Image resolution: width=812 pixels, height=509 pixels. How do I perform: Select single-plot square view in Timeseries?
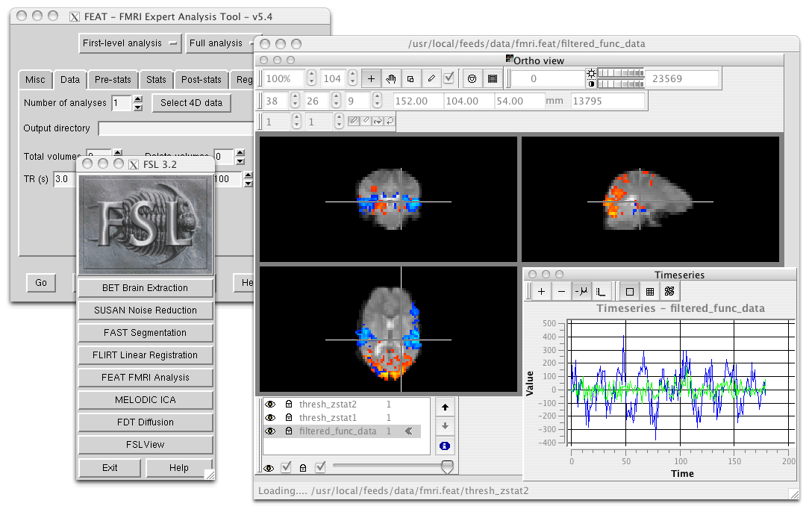630,292
